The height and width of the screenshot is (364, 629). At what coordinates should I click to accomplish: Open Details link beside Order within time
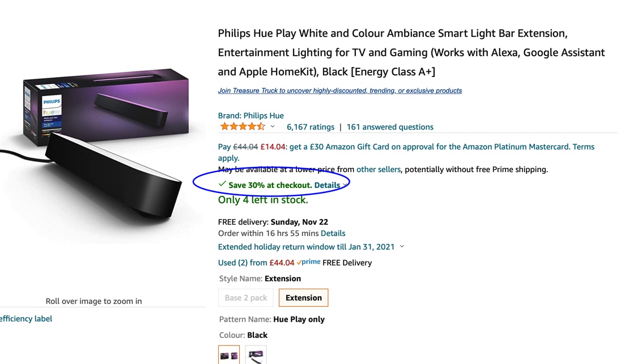333,233
